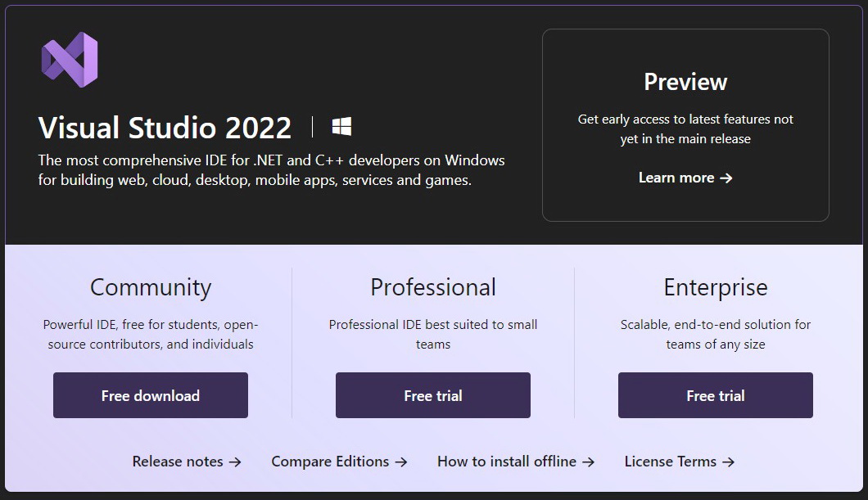Click the arrow icon beside Learn more
This screenshot has width=868, height=500.
coord(727,178)
